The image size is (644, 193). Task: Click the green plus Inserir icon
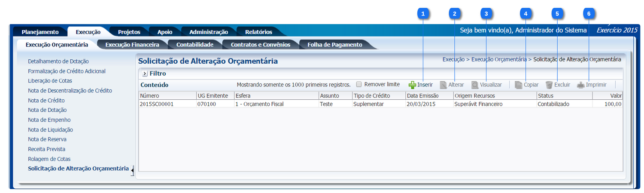point(412,85)
